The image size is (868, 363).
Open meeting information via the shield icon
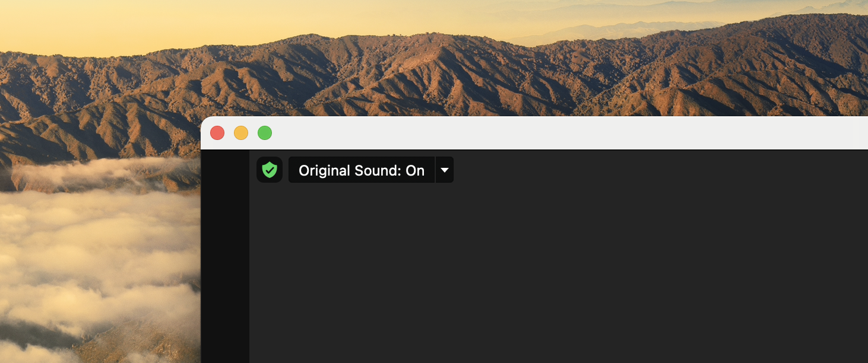tap(270, 170)
